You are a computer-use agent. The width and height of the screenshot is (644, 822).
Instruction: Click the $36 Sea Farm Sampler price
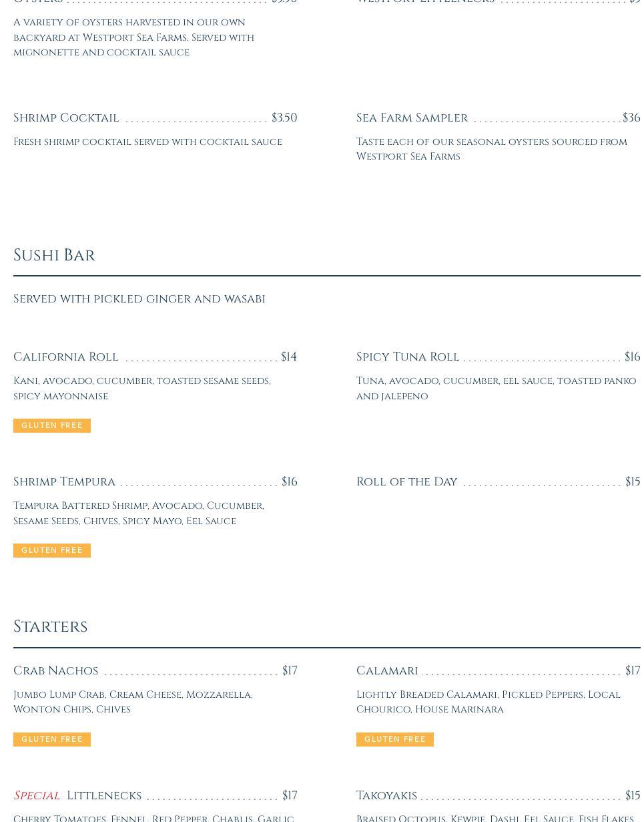[631, 118]
